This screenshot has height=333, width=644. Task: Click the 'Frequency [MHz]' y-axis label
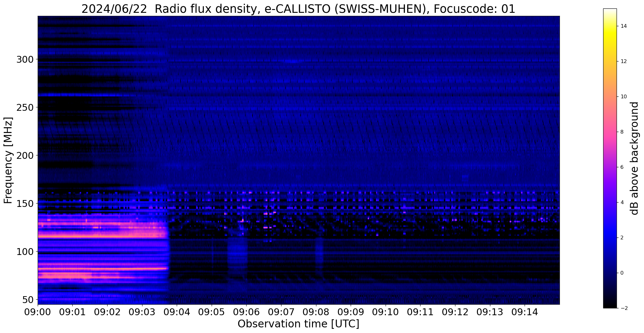8,160
